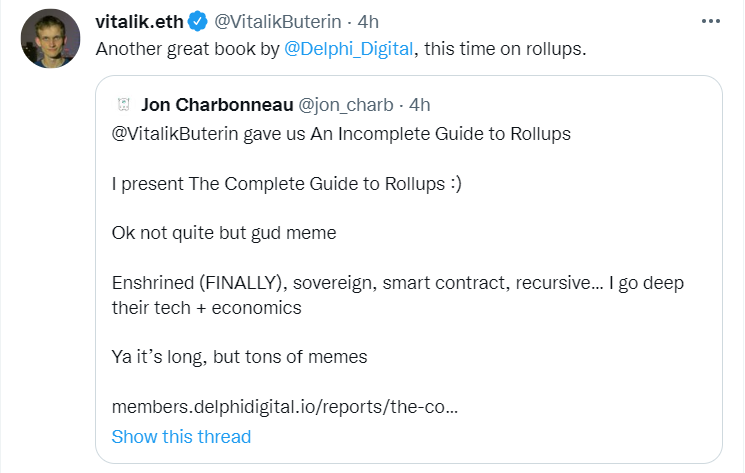Open vitalik.eth profile picture

coord(50,38)
